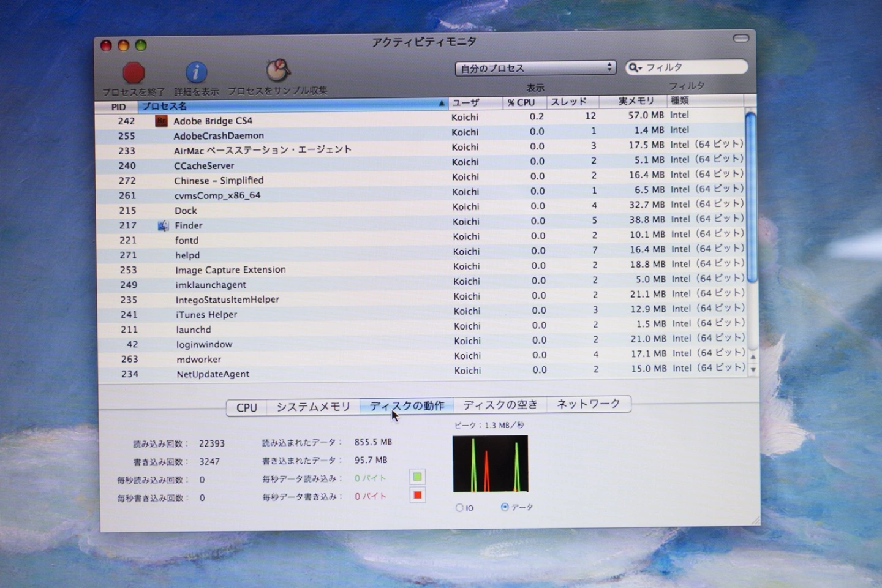Select the Image Capture Extension row
The width and height of the screenshot is (882, 588).
[422, 268]
